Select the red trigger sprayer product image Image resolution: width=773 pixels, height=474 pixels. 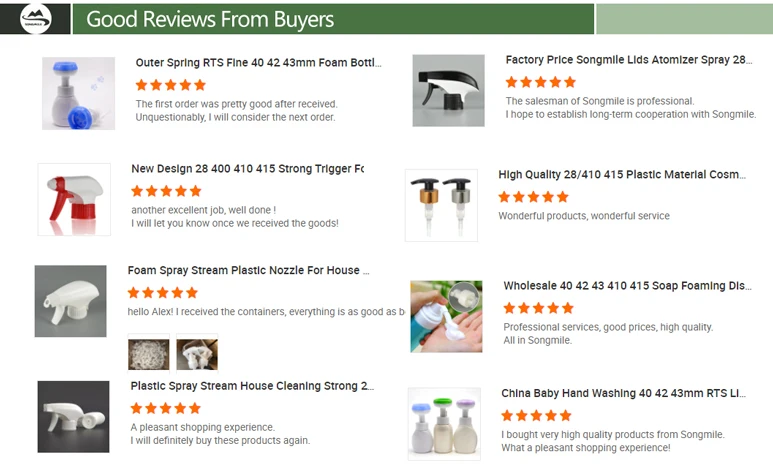coord(74,199)
